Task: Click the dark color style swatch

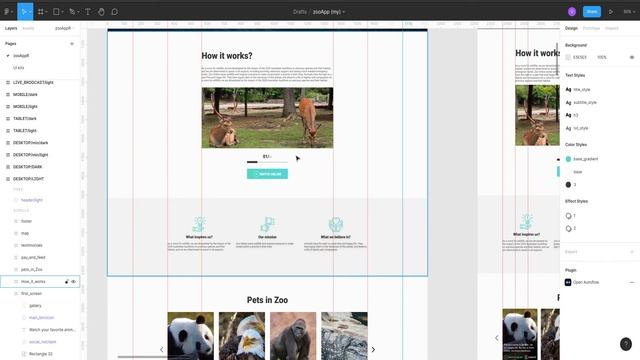Action: pyautogui.click(x=568, y=185)
